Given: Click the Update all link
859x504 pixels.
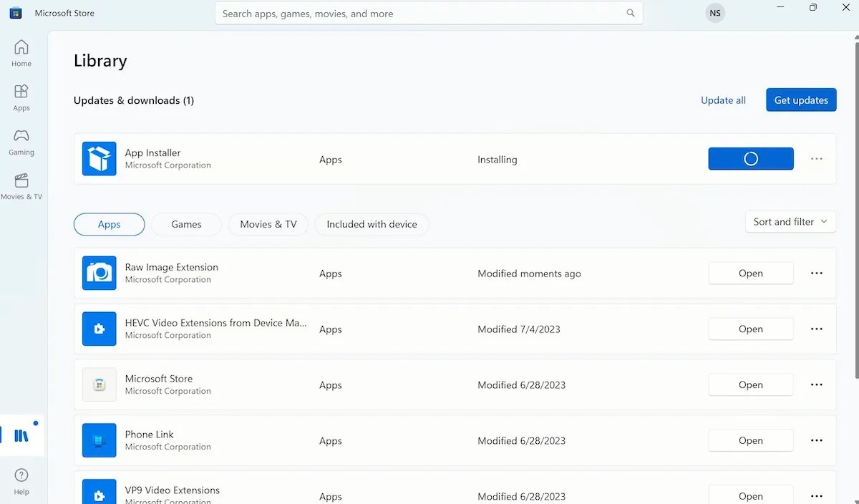Looking at the screenshot, I should click(723, 100).
